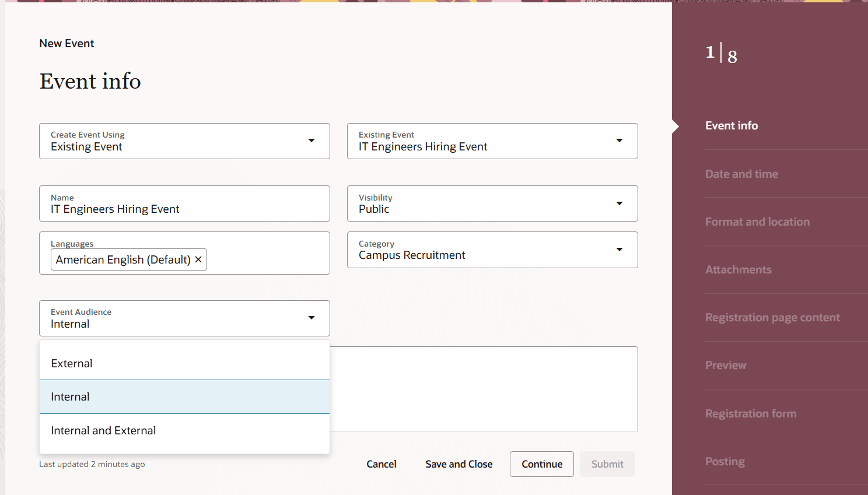
Task: Click the Public visibility value
Action: pos(374,209)
